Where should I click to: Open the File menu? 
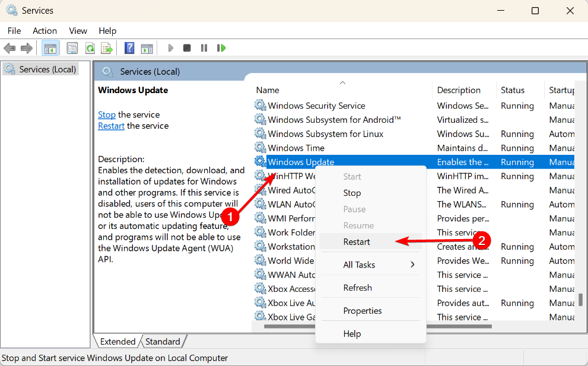click(14, 31)
